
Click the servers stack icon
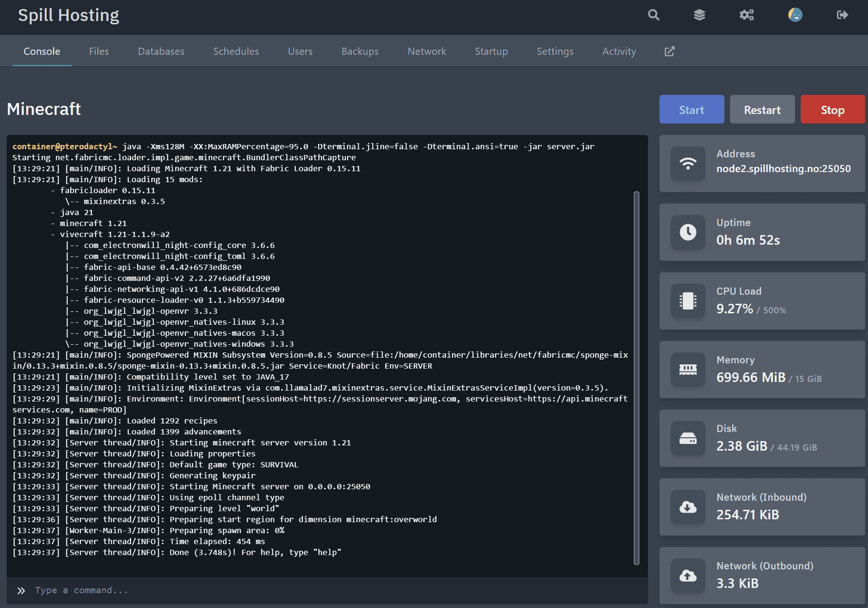pyautogui.click(x=699, y=15)
